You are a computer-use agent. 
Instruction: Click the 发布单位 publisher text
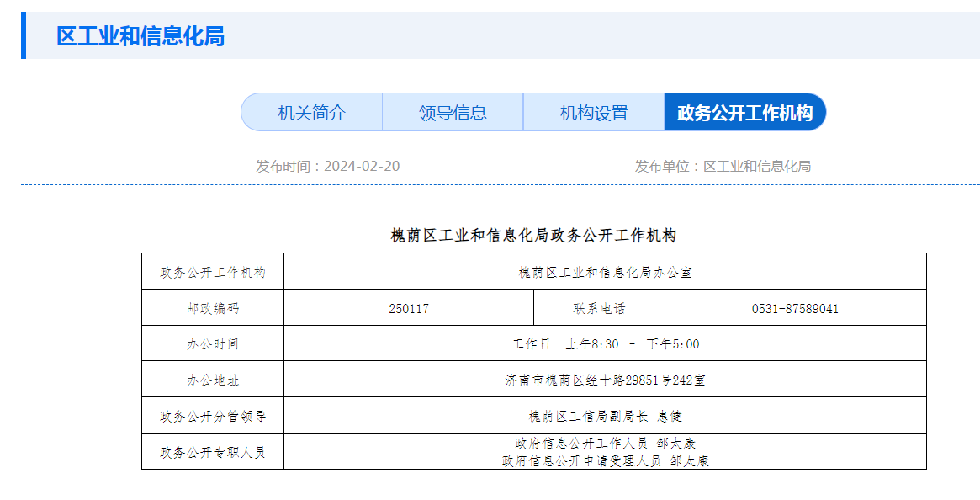[x=722, y=166]
